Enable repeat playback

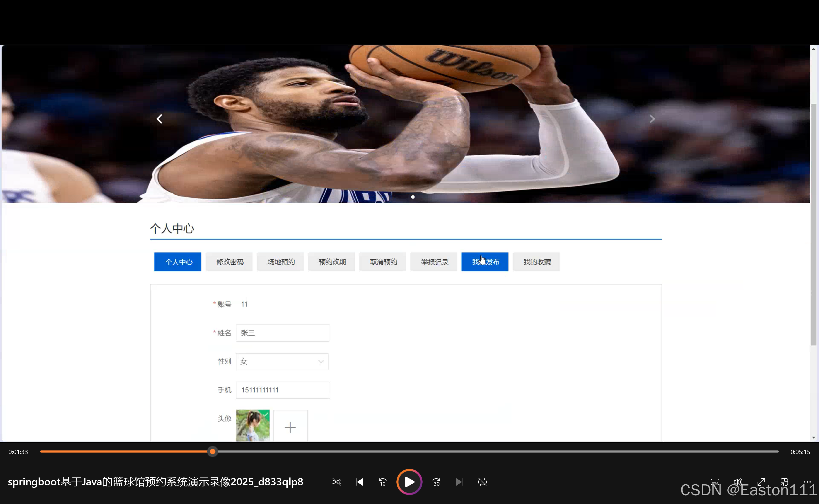point(482,482)
